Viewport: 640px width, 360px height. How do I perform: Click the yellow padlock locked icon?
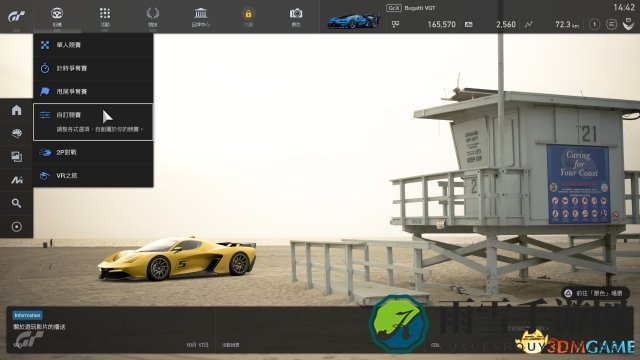[x=248, y=16]
